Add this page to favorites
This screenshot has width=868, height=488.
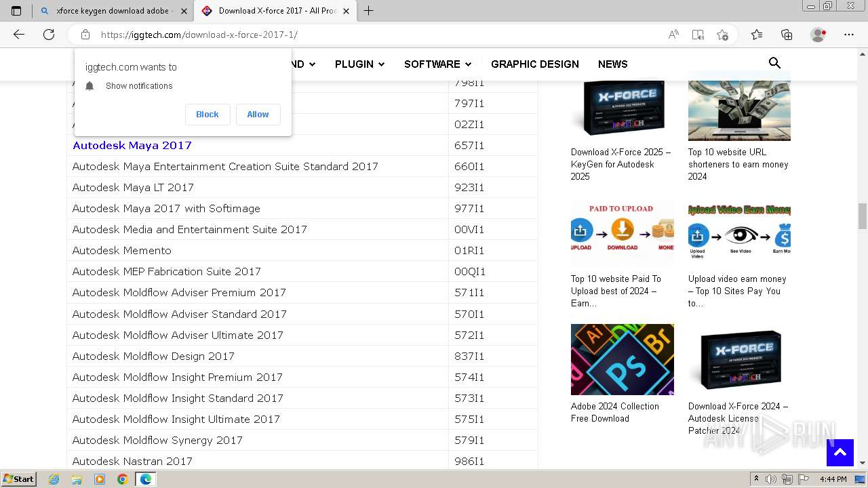point(722,35)
